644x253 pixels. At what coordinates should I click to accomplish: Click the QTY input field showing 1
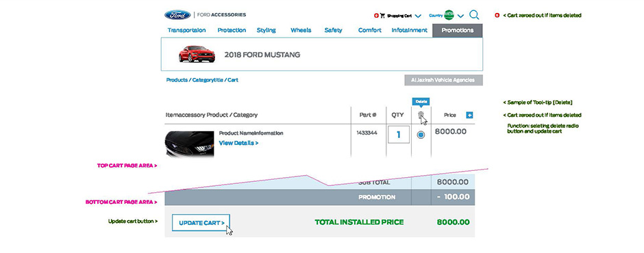(x=399, y=135)
